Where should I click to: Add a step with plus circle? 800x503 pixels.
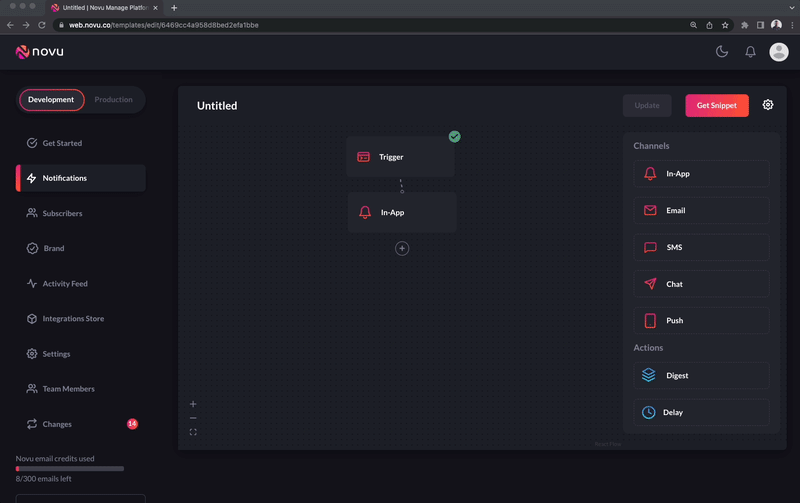[x=402, y=248]
